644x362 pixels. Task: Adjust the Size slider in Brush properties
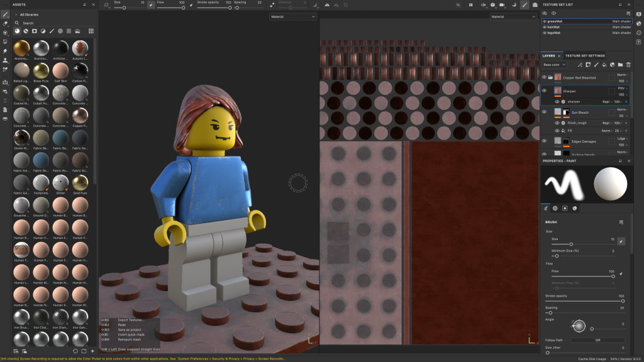(x=583, y=244)
